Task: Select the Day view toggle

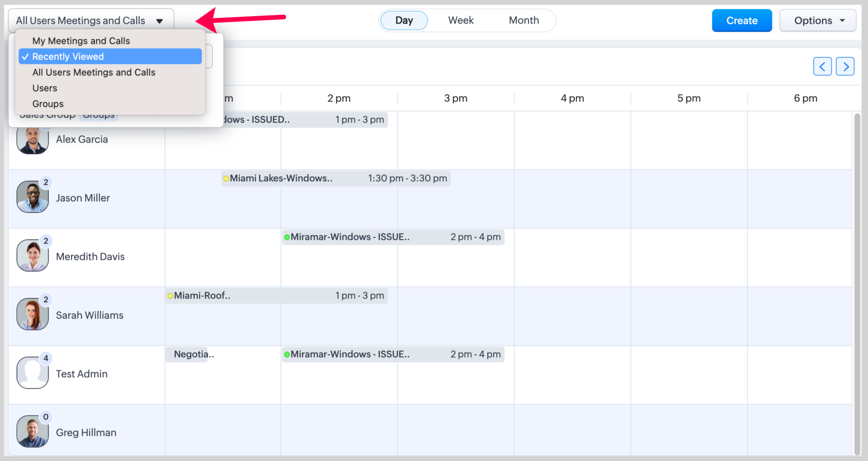Action: point(404,20)
